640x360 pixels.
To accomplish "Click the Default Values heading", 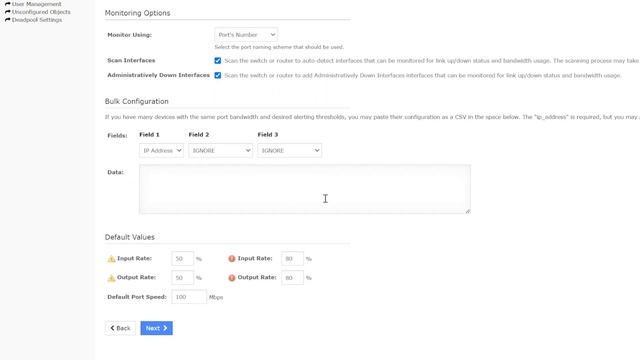I will (x=130, y=237).
